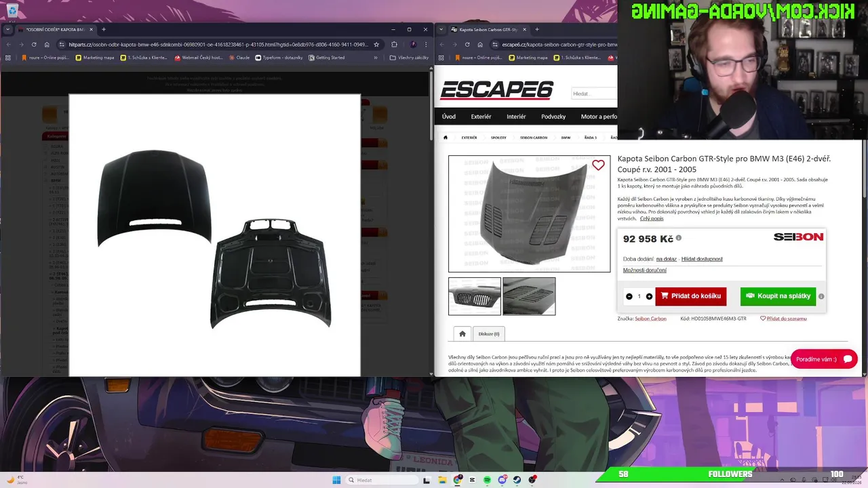Add product to favorites with heart icon
868x488 pixels.
point(598,165)
